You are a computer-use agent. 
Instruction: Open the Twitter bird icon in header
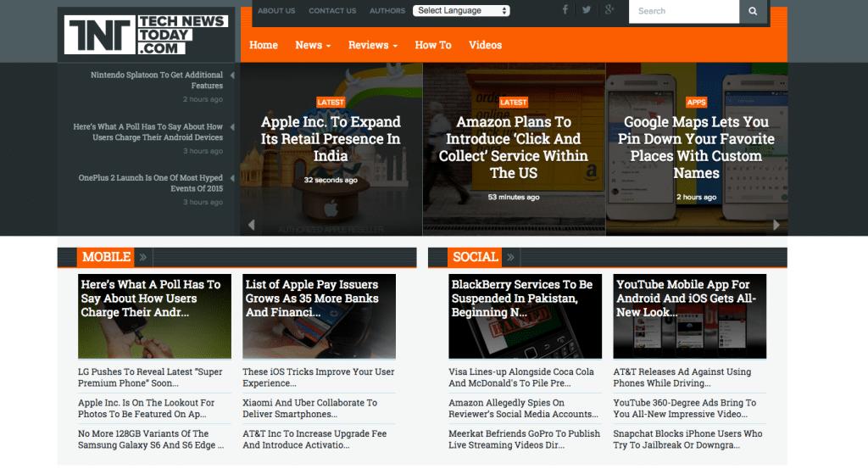[x=587, y=10]
